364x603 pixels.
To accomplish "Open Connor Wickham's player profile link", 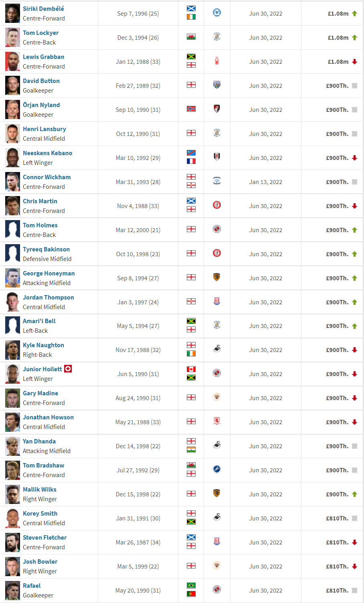I will tap(47, 177).
